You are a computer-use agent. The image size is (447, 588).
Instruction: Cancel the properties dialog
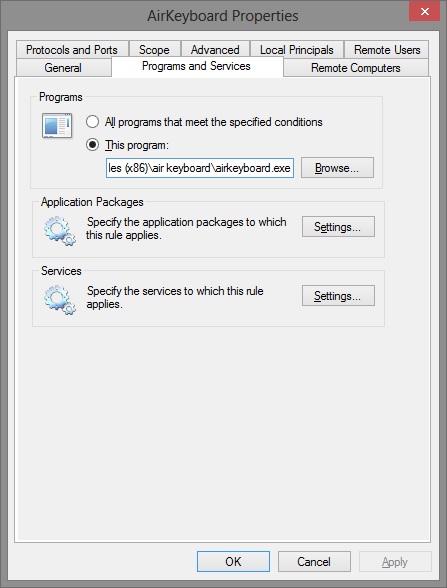click(314, 561)
